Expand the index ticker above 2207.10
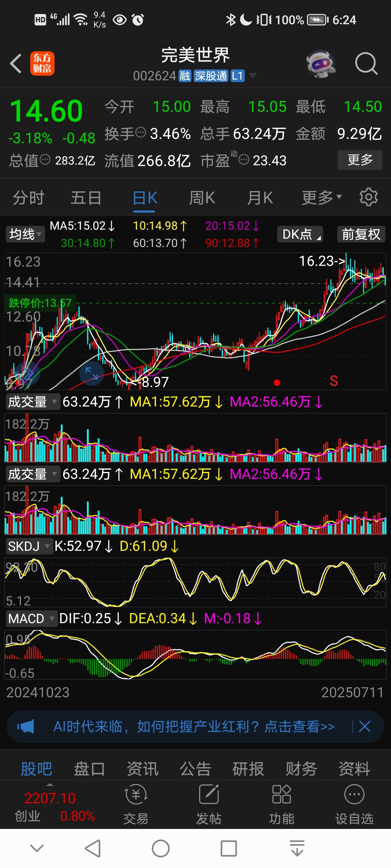 click(x=50, y=785)
